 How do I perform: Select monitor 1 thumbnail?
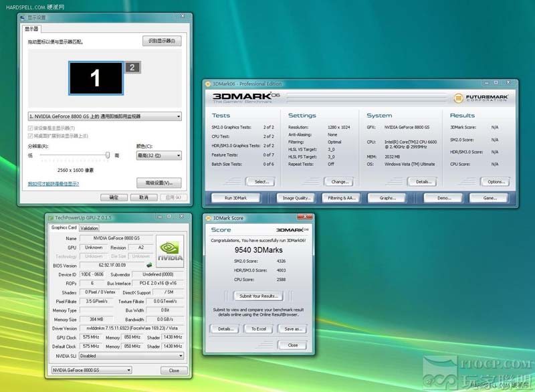95,78
